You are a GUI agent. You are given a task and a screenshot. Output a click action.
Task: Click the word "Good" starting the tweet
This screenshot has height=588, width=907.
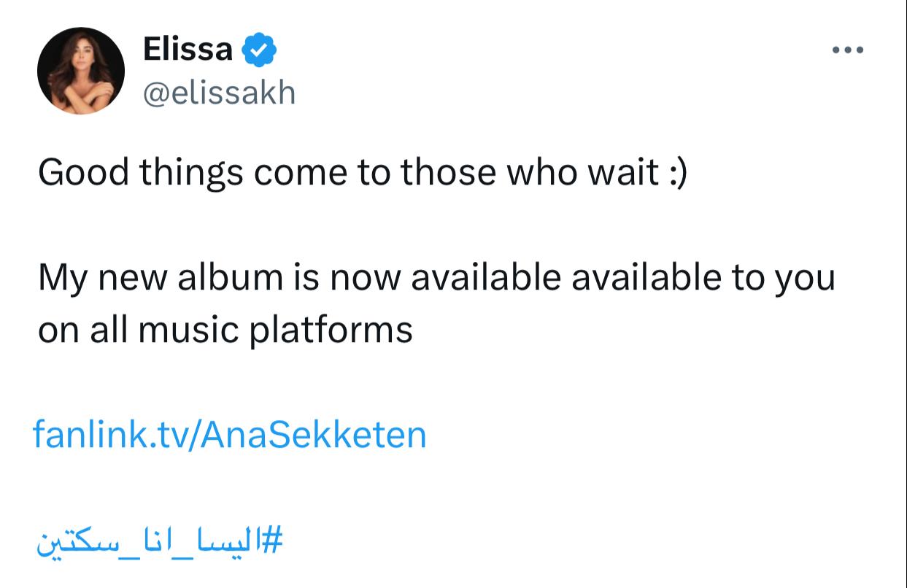83,172
